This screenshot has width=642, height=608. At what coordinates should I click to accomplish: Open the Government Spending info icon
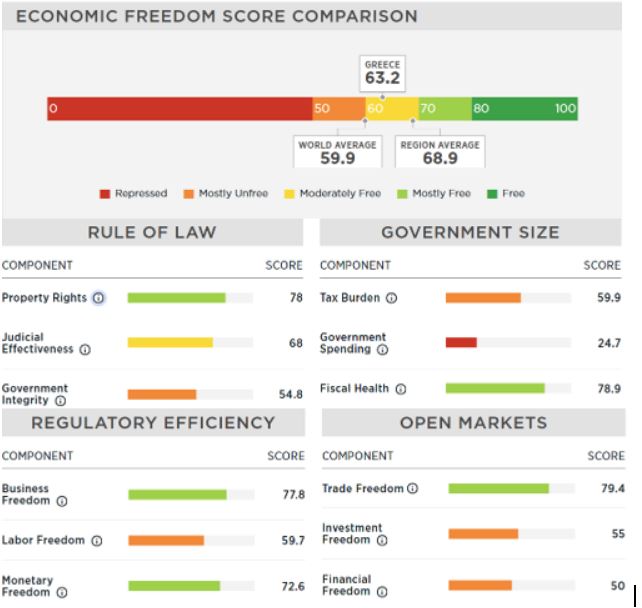point(381,350)
